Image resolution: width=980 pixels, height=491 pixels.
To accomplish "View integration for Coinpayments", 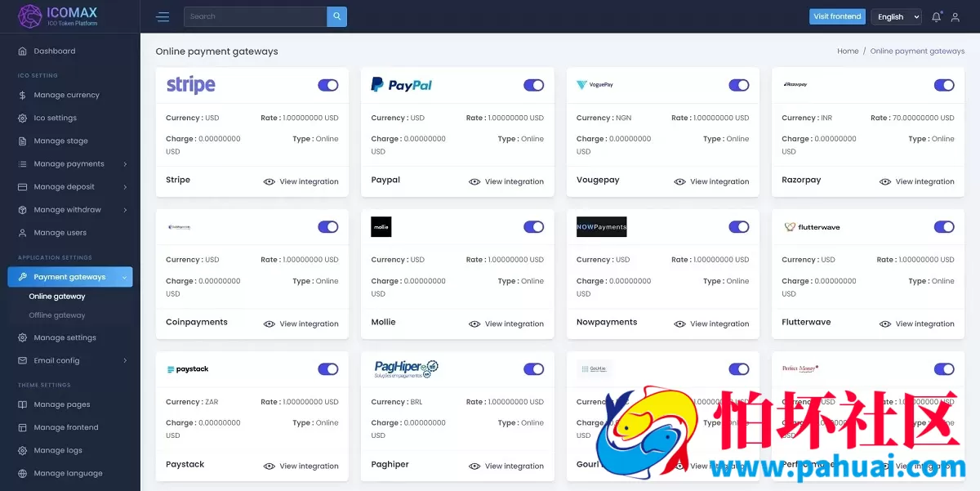I will point(301,324).
